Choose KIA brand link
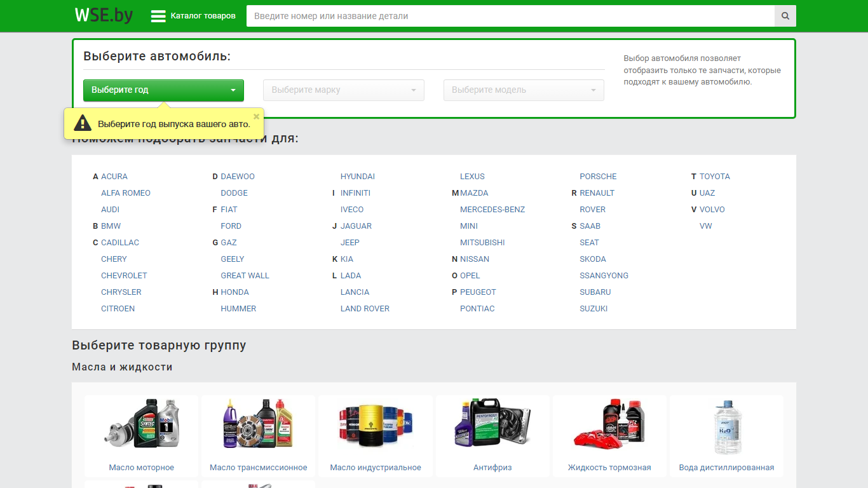The image size is (868, 488). pyautogui.click(x=347, y=259)
